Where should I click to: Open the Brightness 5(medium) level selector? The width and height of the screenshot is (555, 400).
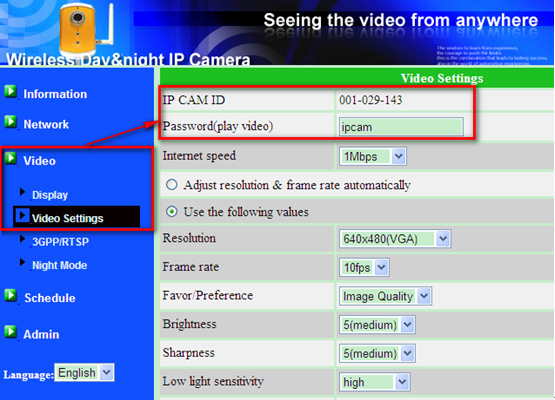point(377,325)
